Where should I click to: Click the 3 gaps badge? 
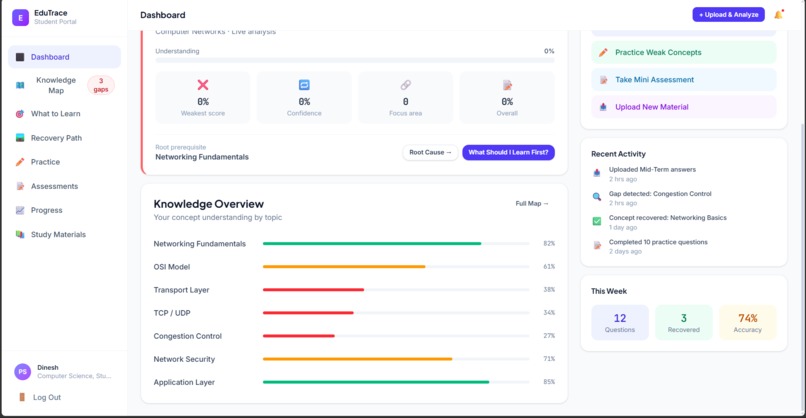coord(101,85)
